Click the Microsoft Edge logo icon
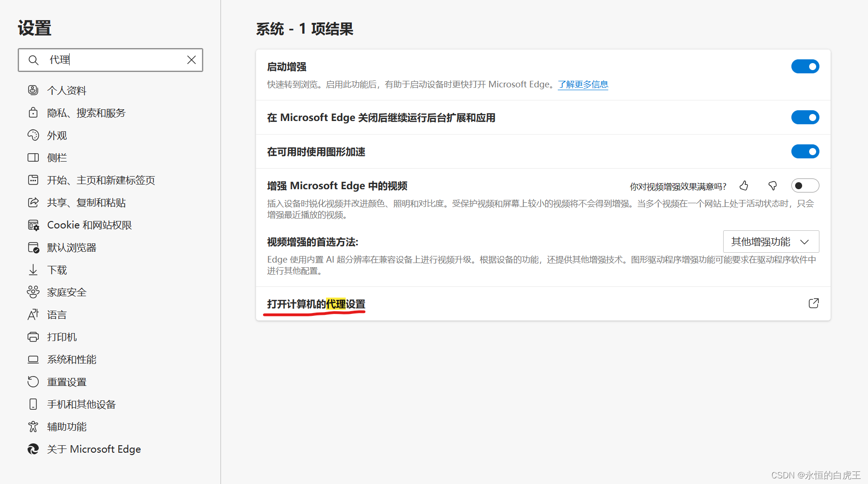The image size is (868, 484). (33, 449)
